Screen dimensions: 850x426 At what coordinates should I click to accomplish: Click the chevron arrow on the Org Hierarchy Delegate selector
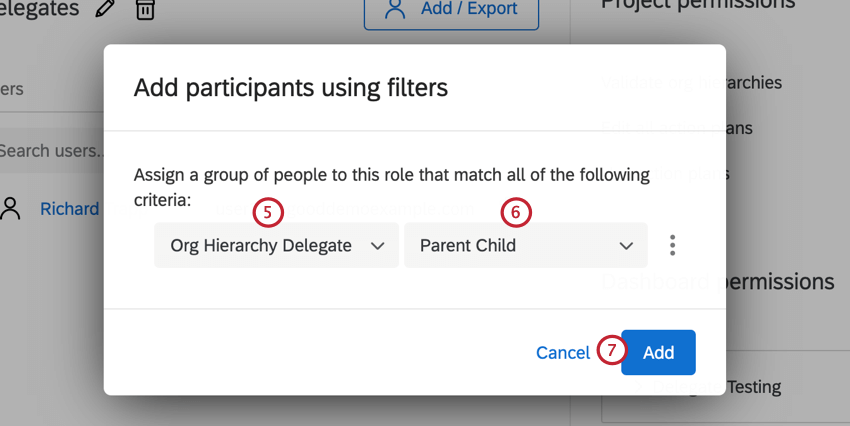pyautogui.click(x=378, y=245)
